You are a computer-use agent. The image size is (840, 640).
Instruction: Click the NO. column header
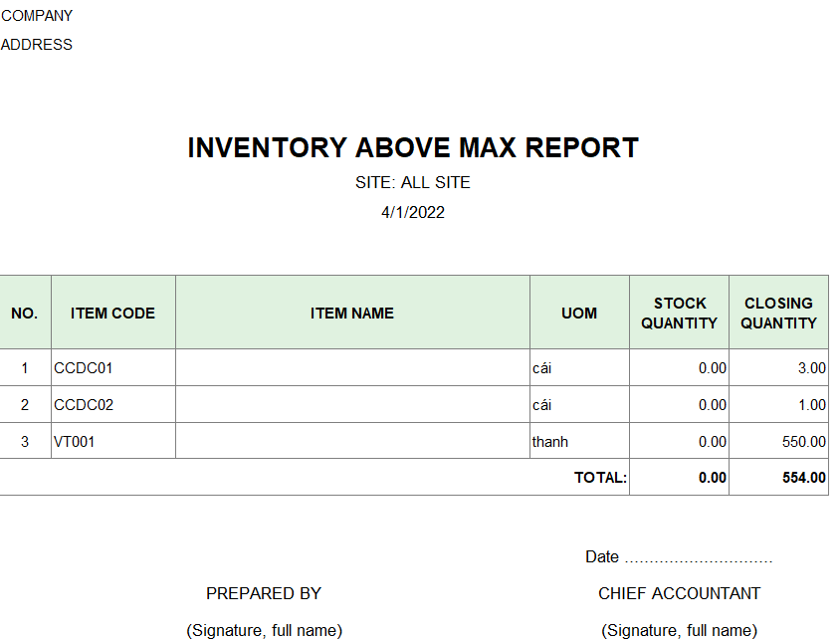(x=25, y=314)
